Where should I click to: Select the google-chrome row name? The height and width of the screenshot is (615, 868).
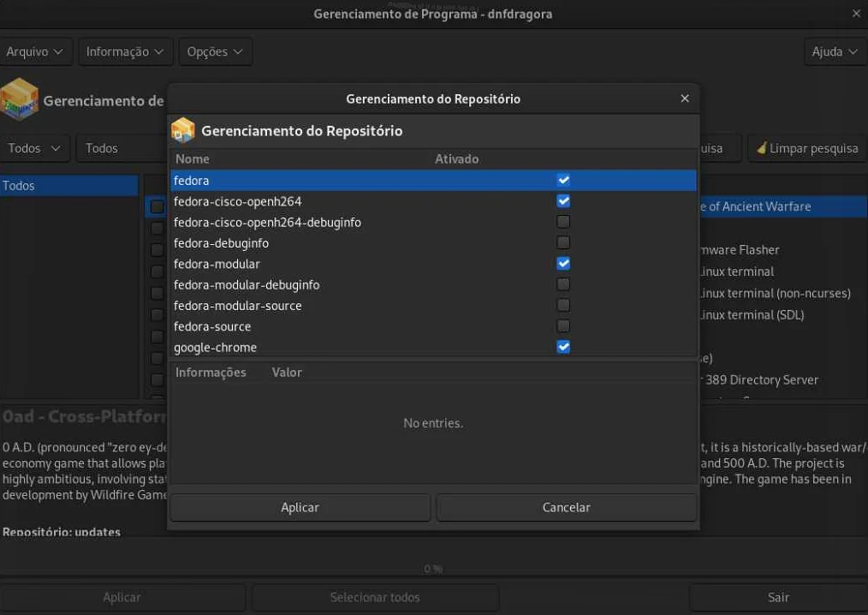pyautogui.click(x=216, y=348)
